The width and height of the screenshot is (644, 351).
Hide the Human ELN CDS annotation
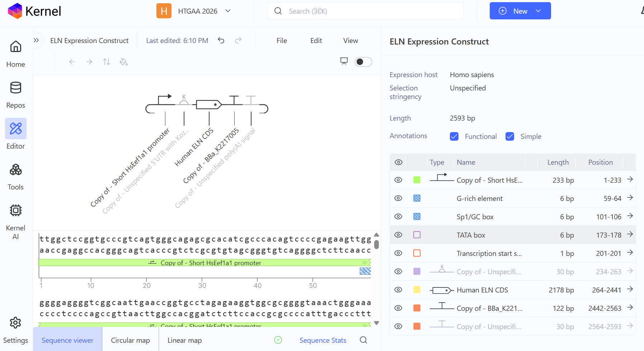(398, 290)
